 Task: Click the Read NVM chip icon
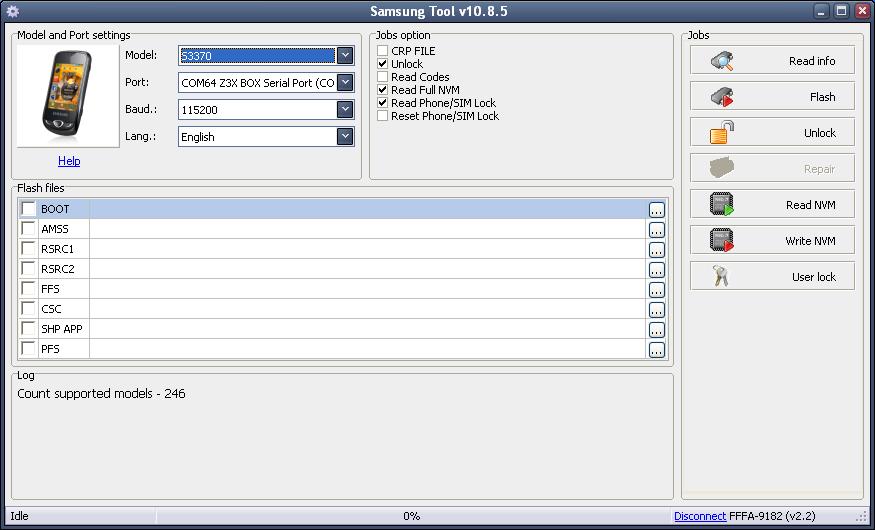pos(722,204)
